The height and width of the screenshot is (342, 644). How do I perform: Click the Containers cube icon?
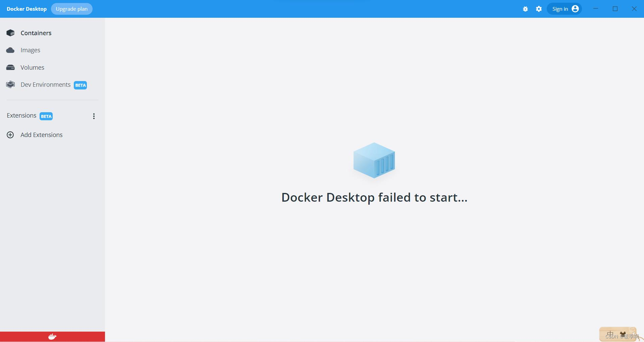click(x=10, y=33)
